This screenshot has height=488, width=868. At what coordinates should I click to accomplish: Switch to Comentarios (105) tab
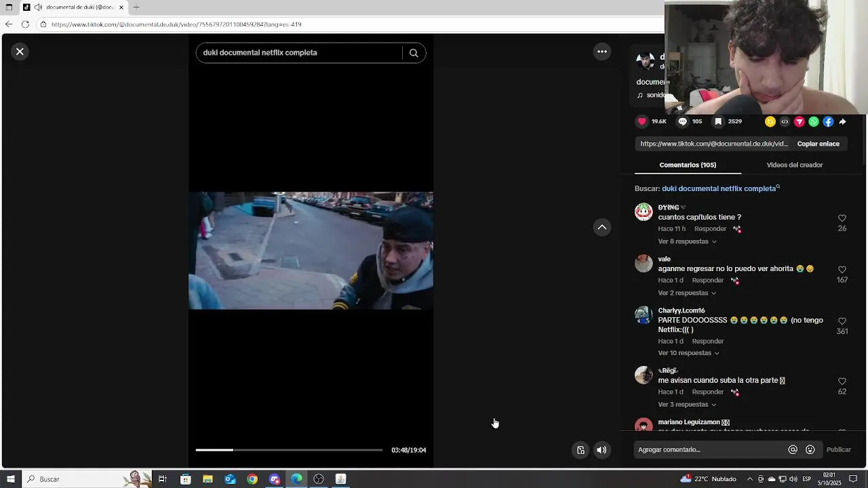pyautogui.click(x=688, y=165)
